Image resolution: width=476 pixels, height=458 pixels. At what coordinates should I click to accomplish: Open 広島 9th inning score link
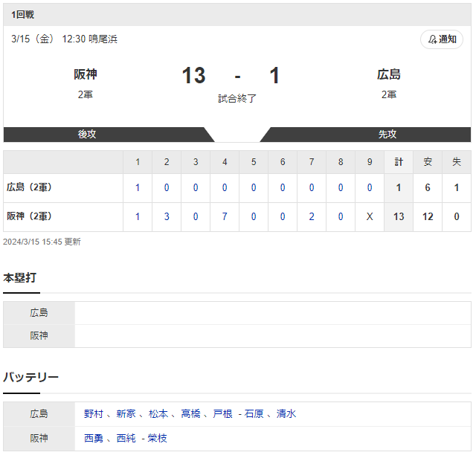pos(370,189)
